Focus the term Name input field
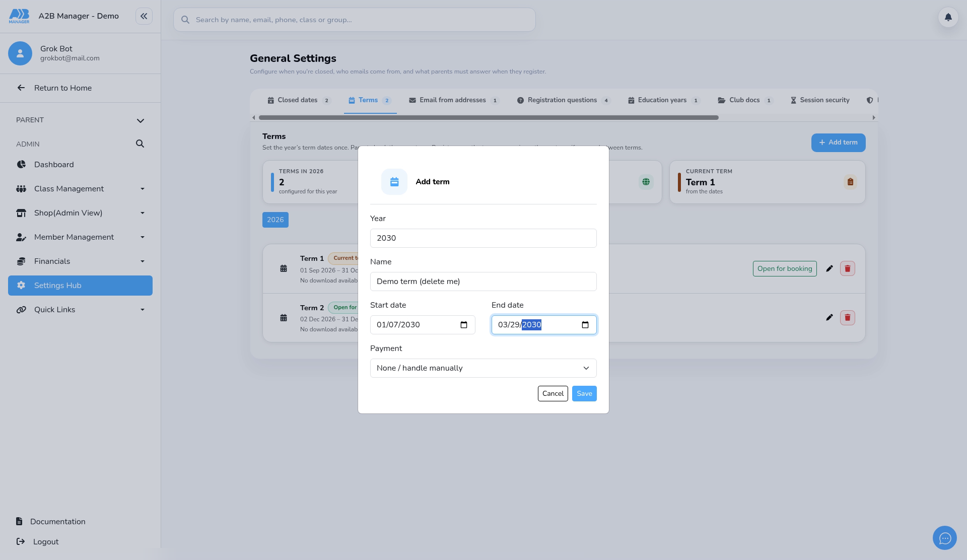Image resolution: width=967 pixels, height=560 pixels. (x=483, y=282)
